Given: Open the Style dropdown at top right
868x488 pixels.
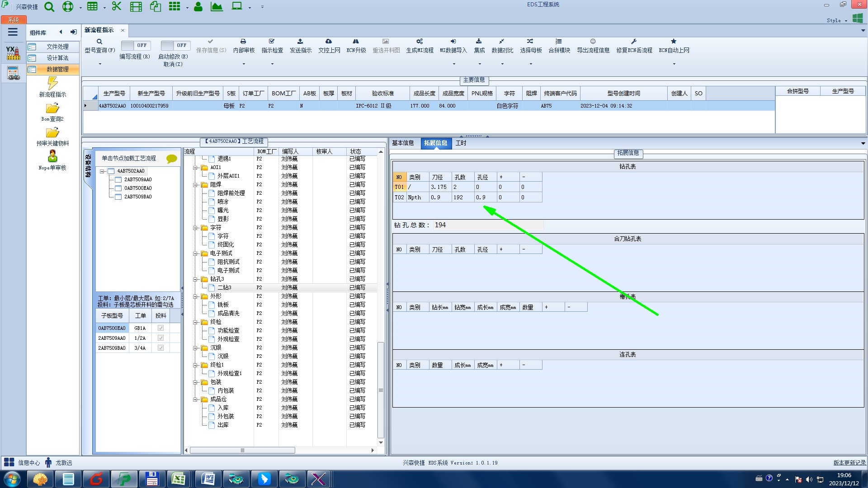Looking at the screenshot, I should (x=836, y=20).
